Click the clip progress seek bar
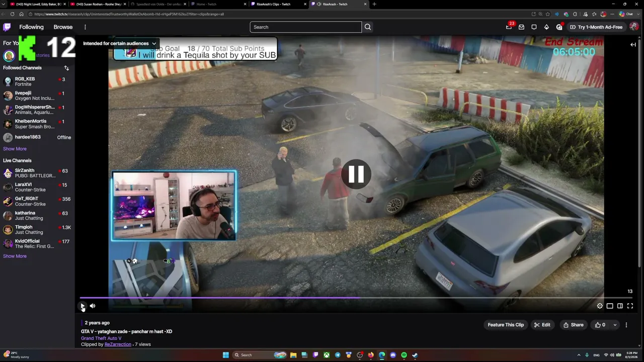Screen dimensions: 644x362 (x=356, y=298)
